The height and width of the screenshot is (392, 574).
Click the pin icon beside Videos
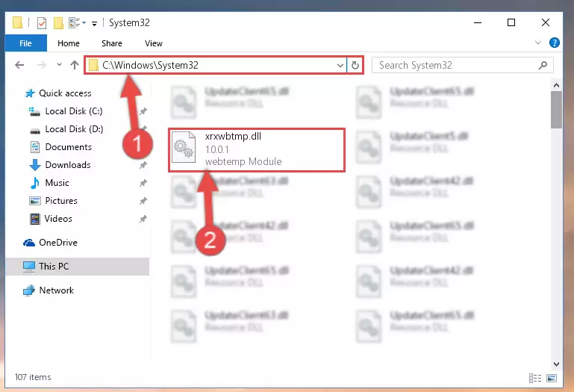[x=143, y=219]
